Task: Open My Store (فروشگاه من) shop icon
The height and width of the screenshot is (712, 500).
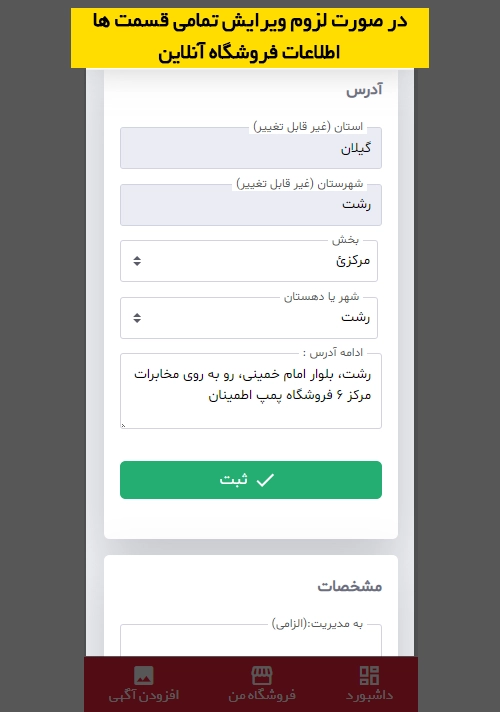Action: 262,675
